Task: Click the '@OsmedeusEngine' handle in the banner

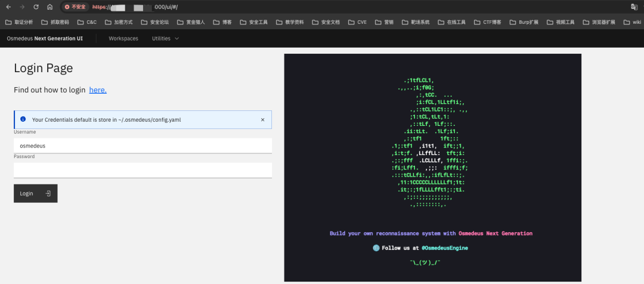Action: point(444,248)
